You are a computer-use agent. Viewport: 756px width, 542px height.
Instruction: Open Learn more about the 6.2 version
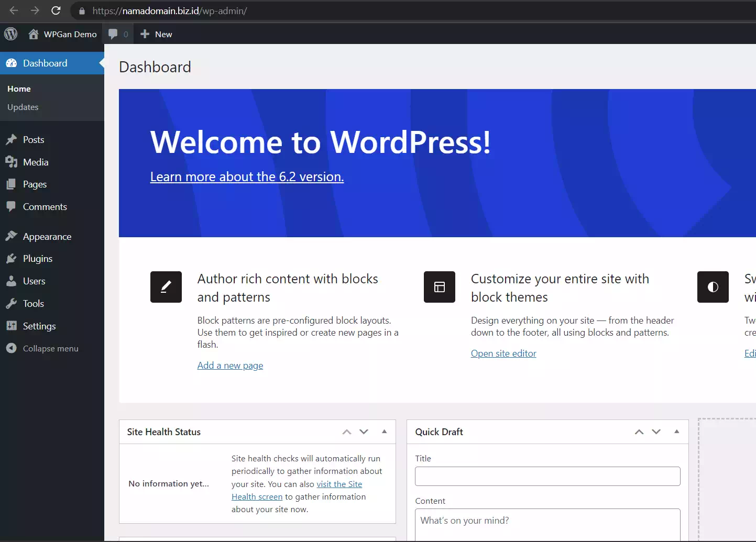tap(247, 177)
